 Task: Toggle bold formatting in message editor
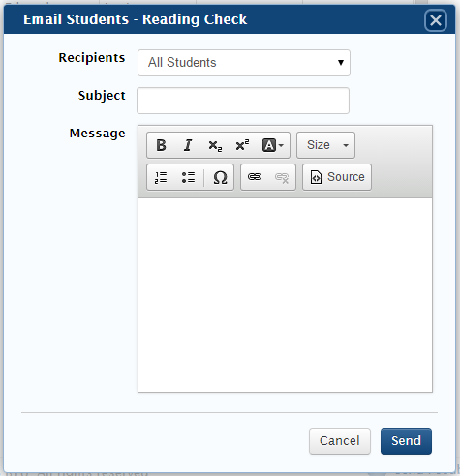tap(161, 145)
